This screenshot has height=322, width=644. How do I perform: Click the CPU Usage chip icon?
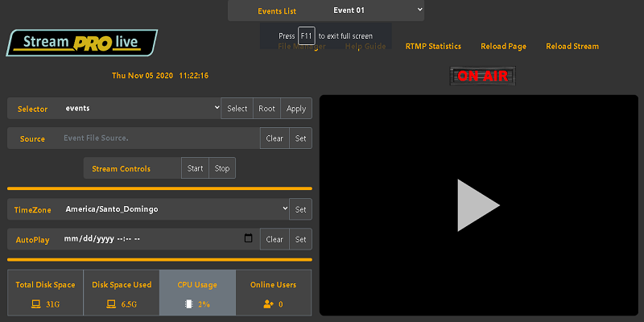(x=188, y=304)
